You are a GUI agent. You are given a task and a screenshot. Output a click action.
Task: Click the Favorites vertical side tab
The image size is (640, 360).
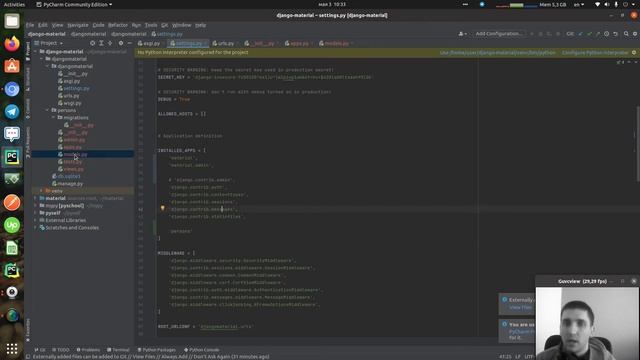(28, 330)
